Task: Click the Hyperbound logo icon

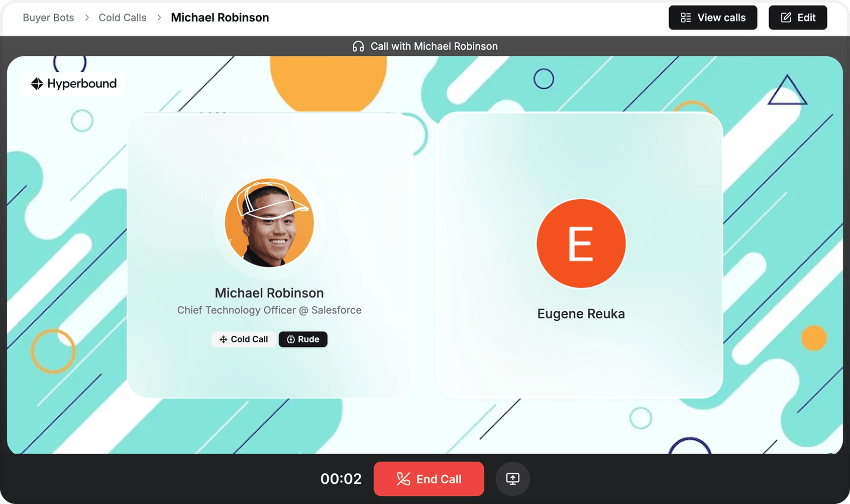Action: [37, 83]
